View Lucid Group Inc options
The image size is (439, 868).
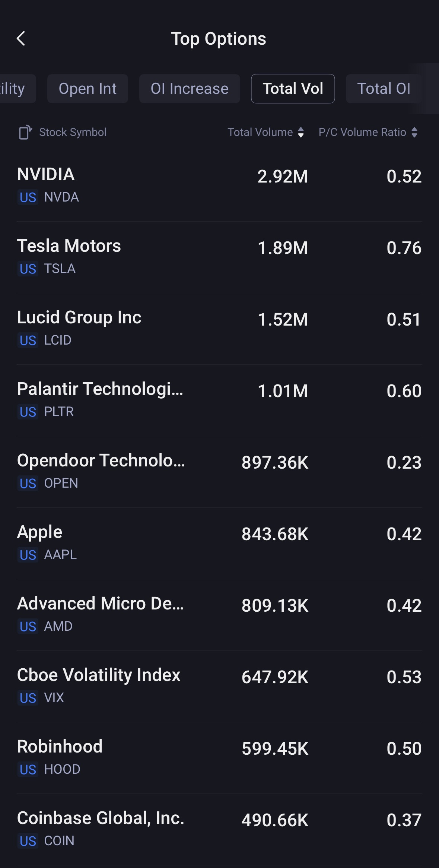(219, 328)
